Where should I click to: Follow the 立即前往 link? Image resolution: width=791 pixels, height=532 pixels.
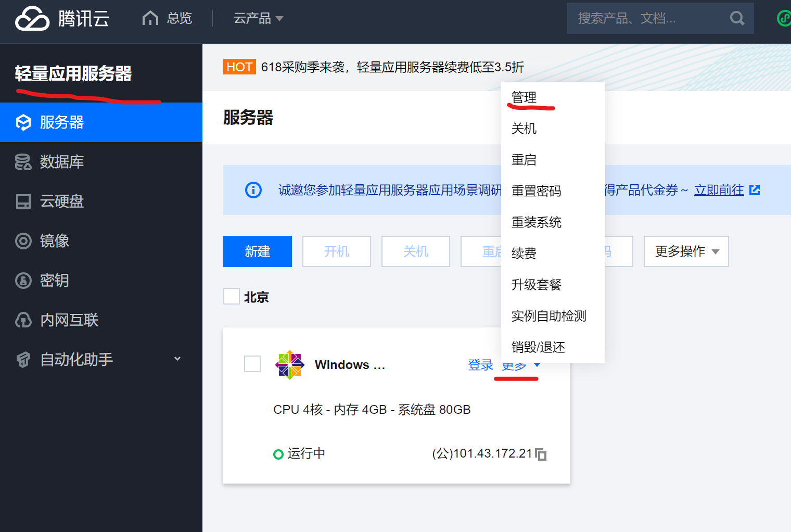[719, 190]
